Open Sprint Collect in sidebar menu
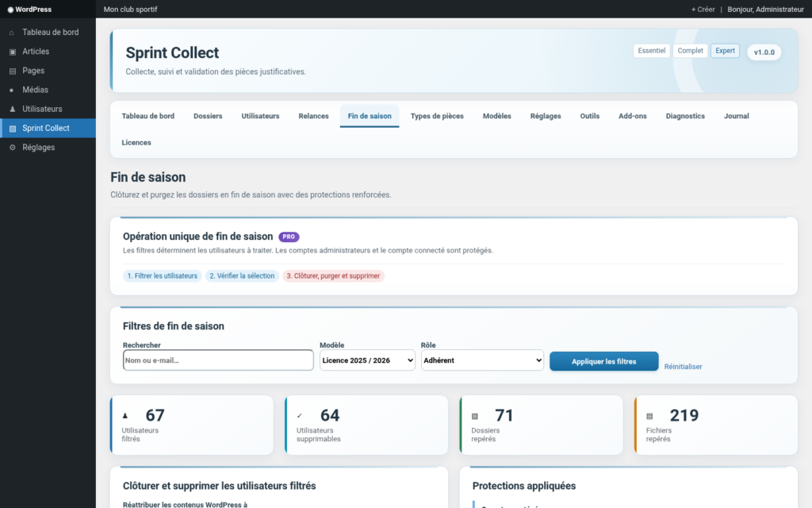The width and height of the screenshot is (812, 508). [x=48, y=128]
